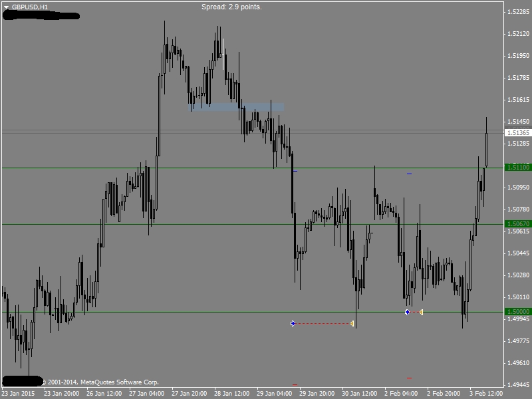The width and height of the screenshot is (532, 399).
Task: Click the 1.50950 value on the price axis
Action: (x=518, y=188)
